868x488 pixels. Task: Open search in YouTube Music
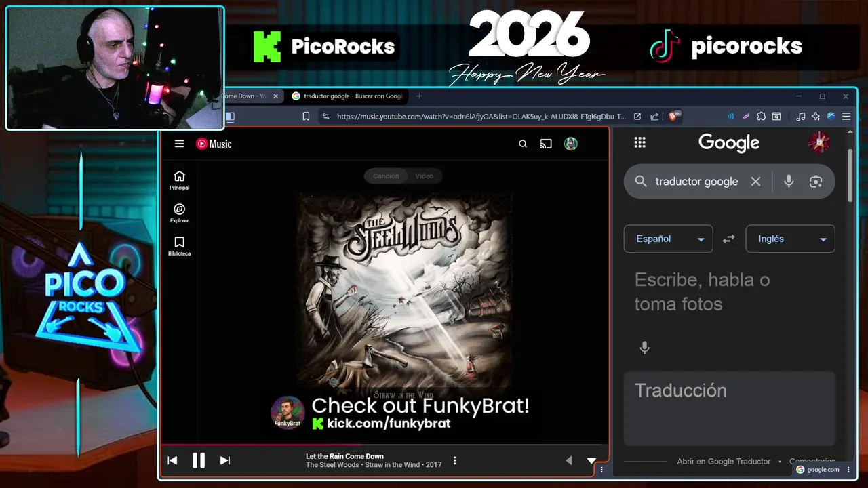pyautogui.click(x=523, y=144)
